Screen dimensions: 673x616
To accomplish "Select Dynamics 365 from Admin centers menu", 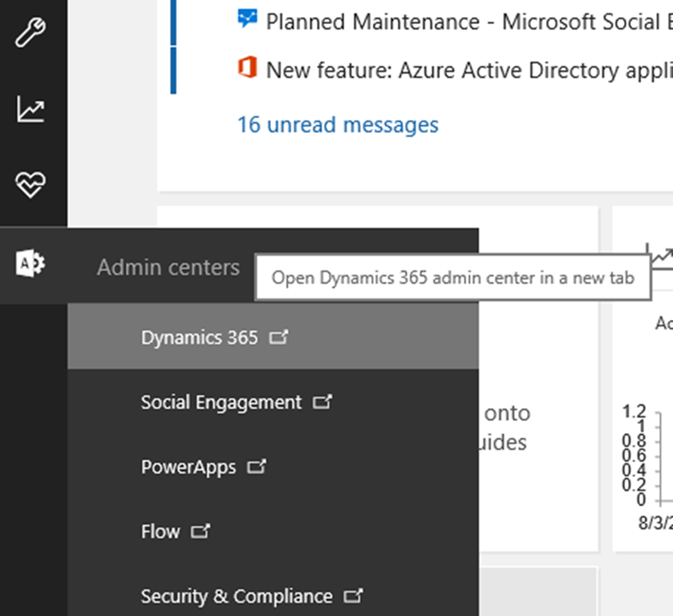I will tap(199, 338).
